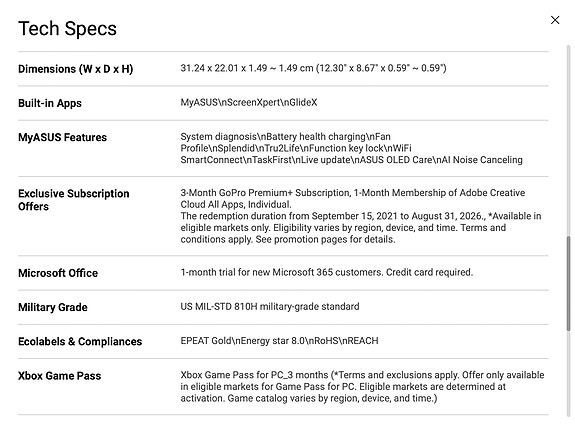
Task: Click the Xbox Game Pass for PC description
Action: pos(362,386)
